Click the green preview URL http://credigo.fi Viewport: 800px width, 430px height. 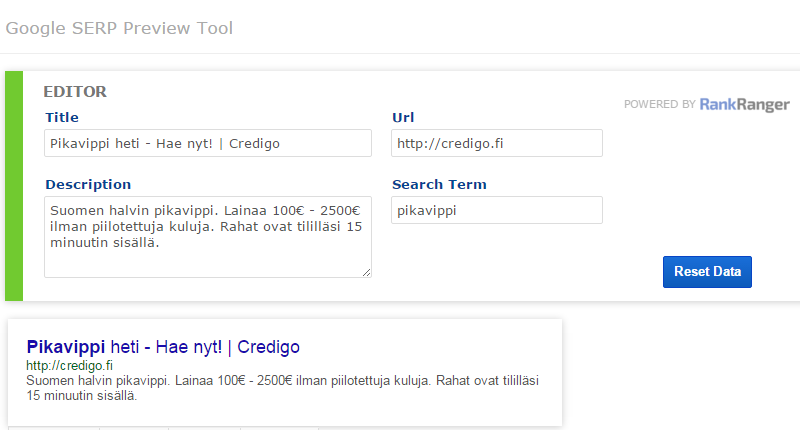pos(69,365)
